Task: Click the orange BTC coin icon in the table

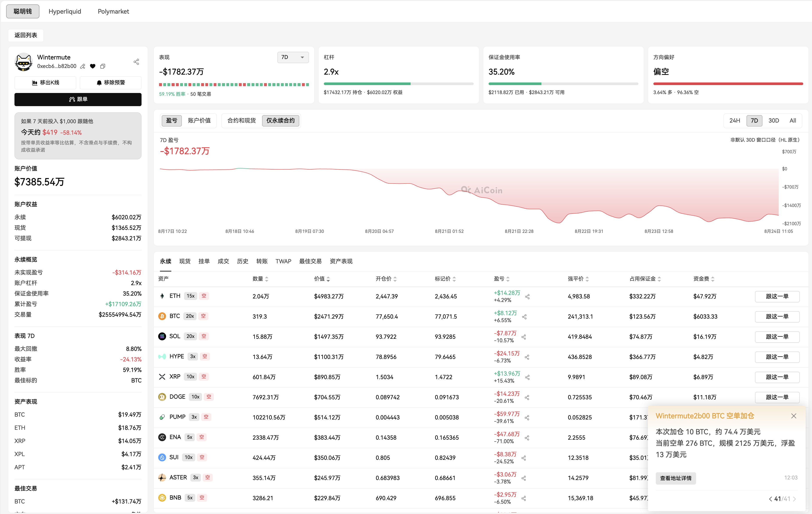Action: [x=162, y=316]
